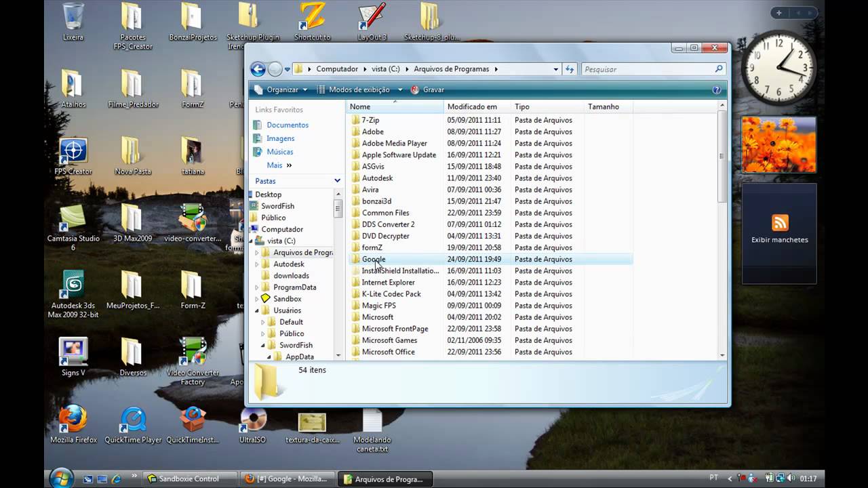The height and width of the screenshot is (488, 868).
Task: Open the Modelando caneta.txt desktop file
Action: click(372, 430)
